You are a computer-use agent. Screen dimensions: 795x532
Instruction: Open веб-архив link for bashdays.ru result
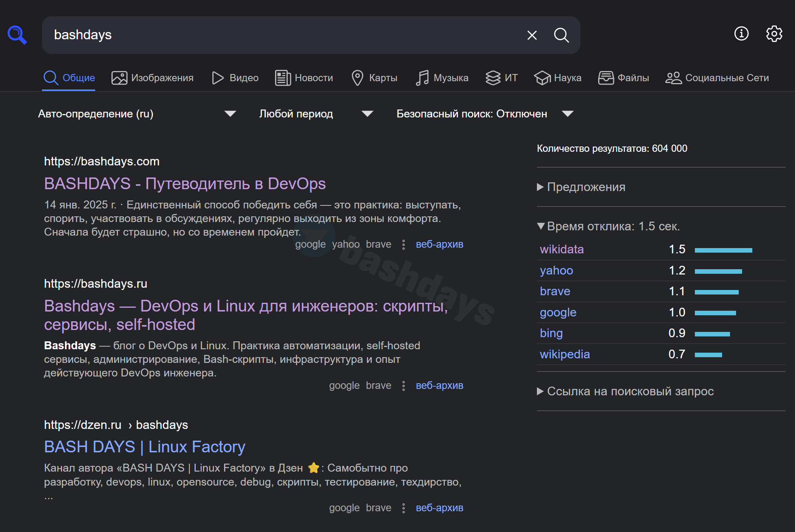[439, 386]
